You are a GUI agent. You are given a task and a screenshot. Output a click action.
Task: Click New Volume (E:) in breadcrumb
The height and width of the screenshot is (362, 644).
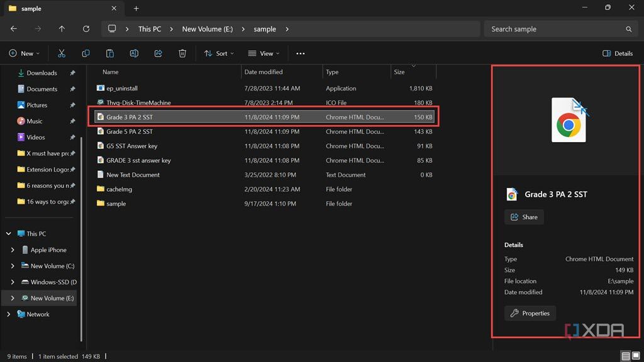pyautogui.click(x=208, y=29)
